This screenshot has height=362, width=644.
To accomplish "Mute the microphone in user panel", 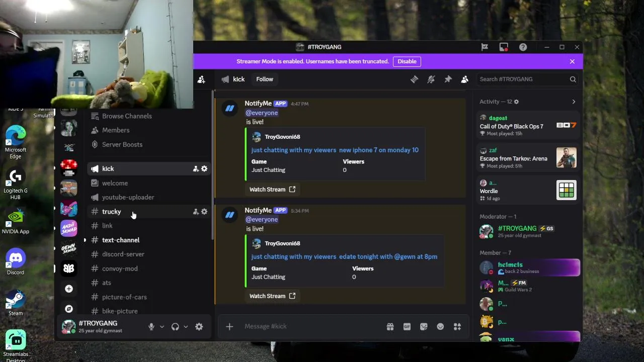I will [x=151, y=327].
